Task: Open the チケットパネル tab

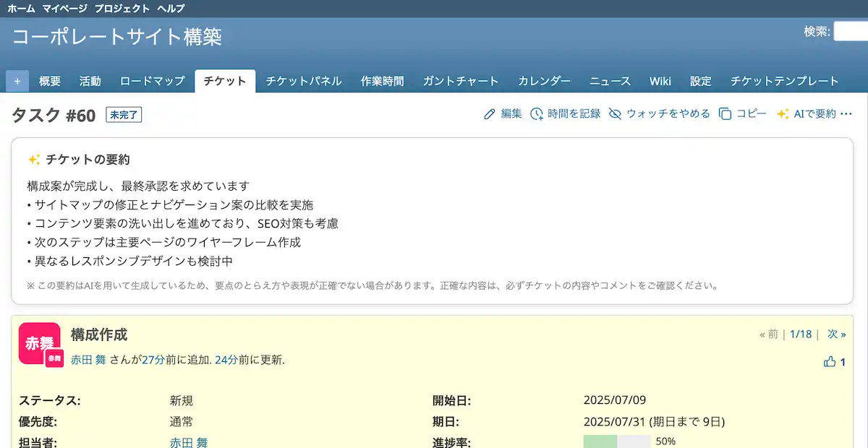Action: 304,81
